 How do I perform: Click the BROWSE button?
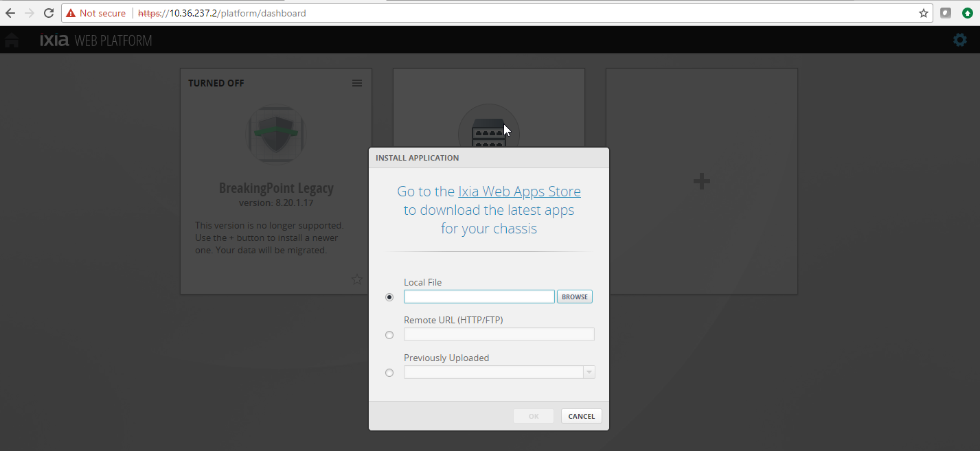click(575, 297)
